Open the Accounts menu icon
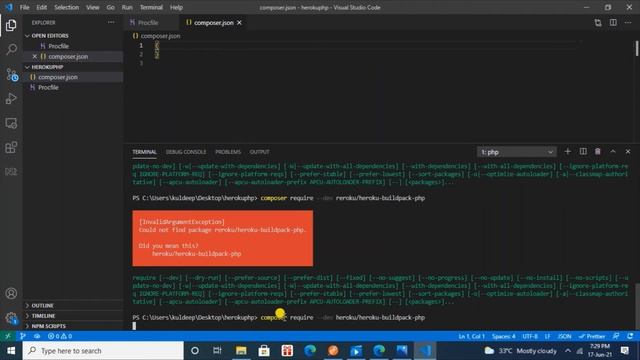 point(11,293)
